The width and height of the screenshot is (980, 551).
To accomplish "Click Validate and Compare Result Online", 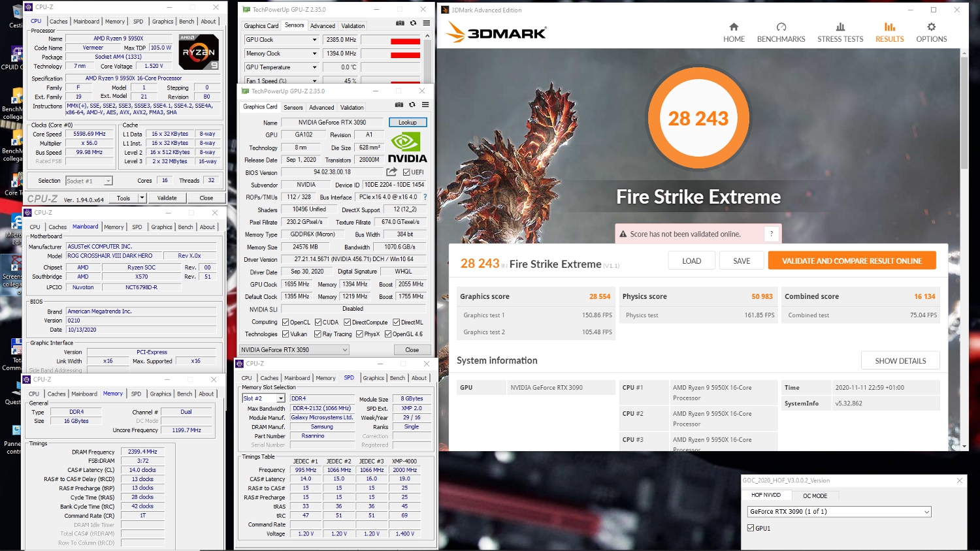I will (x=852, y=260).
